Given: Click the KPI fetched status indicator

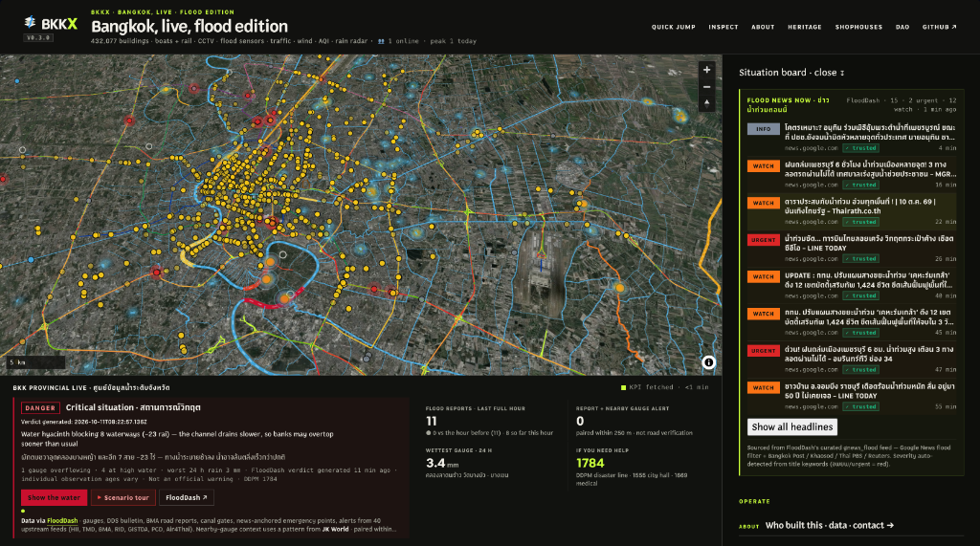Looking at the screenshot, I should (x=664, y=387).
